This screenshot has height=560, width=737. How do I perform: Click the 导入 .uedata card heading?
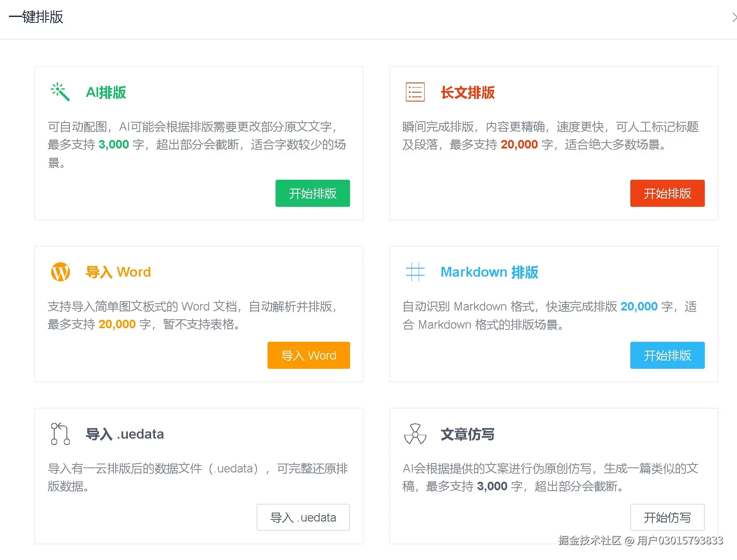[124, 434]
